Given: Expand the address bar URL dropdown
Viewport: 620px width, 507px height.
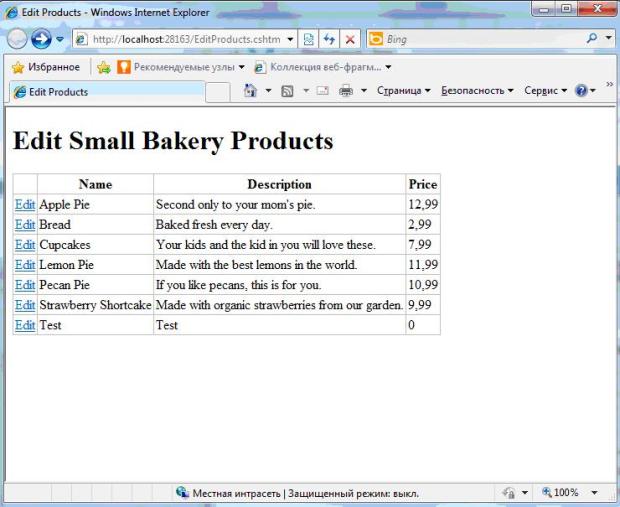Looking at the screenshot, I should coord(290,39).
